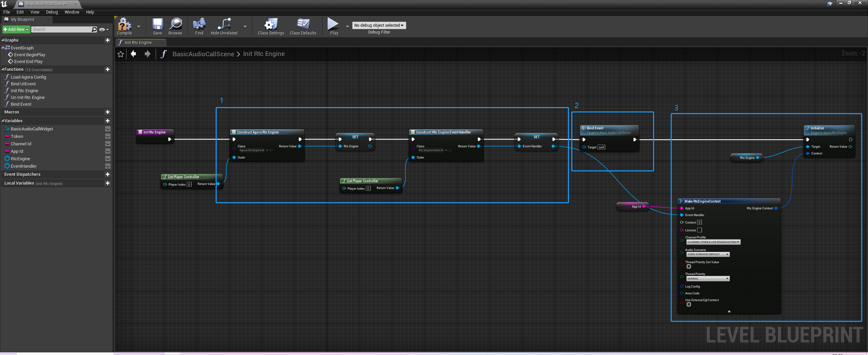This screenshot has height=355, width=868.
Task: Click Unreal Engine logo icon
Action: [4, 4]
